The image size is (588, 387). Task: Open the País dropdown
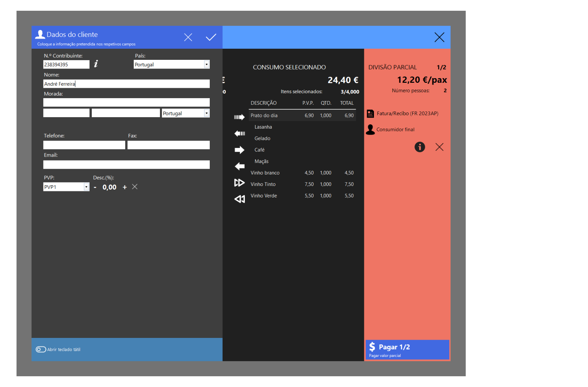207,64
